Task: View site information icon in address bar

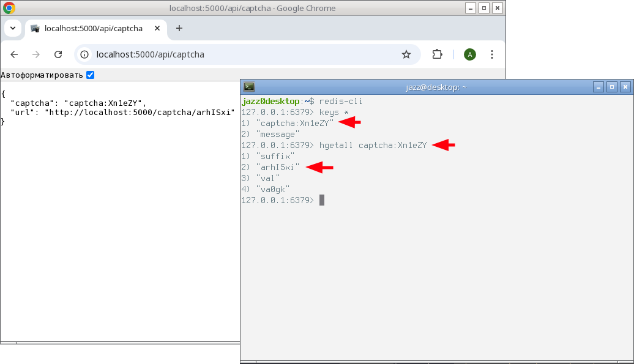Action: click(84, 54)
